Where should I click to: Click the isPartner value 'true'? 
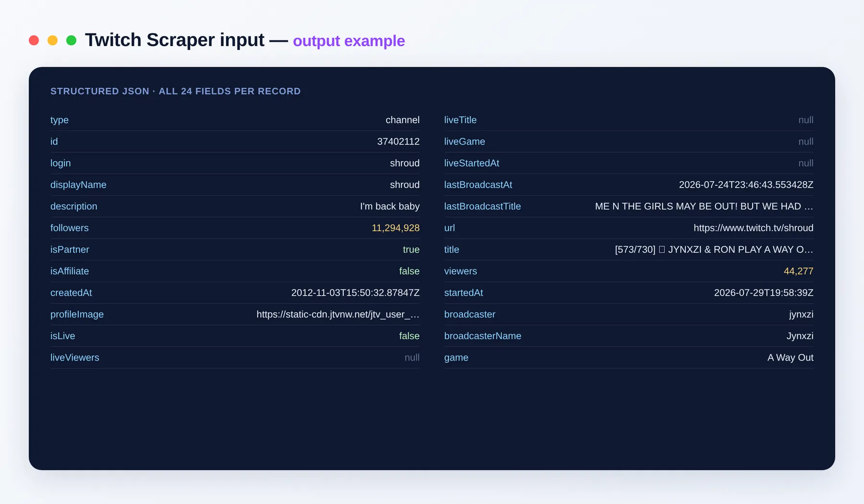click(411, 250)
